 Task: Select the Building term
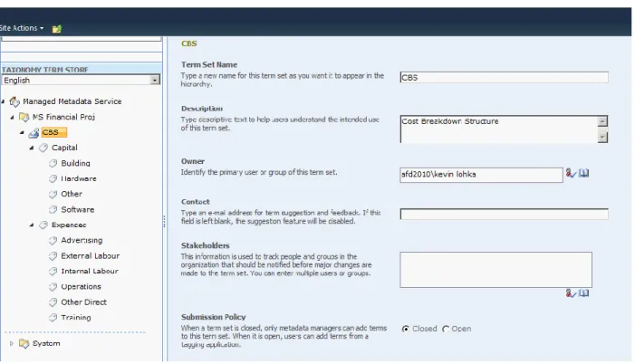tap(76, 163)
